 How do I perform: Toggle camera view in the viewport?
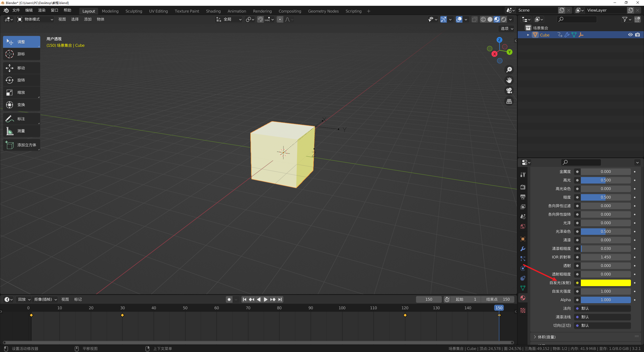[x=509, y=91]
